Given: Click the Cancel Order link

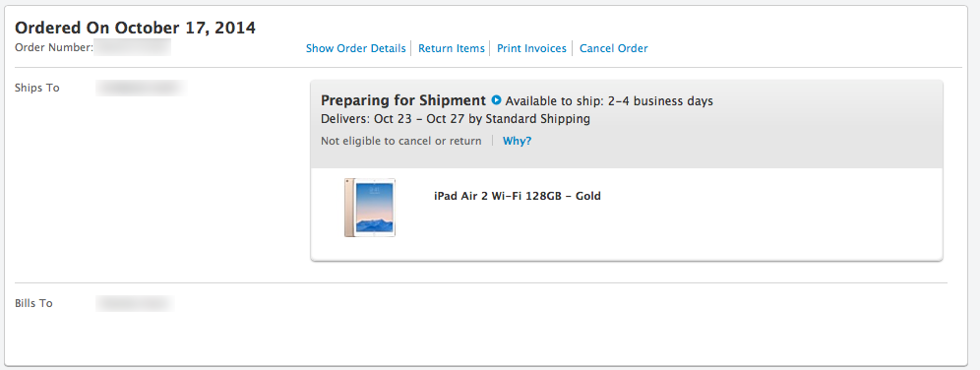Looking at the screenshot, I should [614, 48].
